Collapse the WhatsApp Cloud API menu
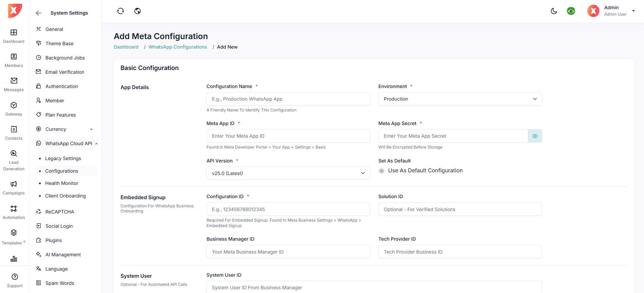This screenshot has width=644, height=293. click(x=96, y=144)
